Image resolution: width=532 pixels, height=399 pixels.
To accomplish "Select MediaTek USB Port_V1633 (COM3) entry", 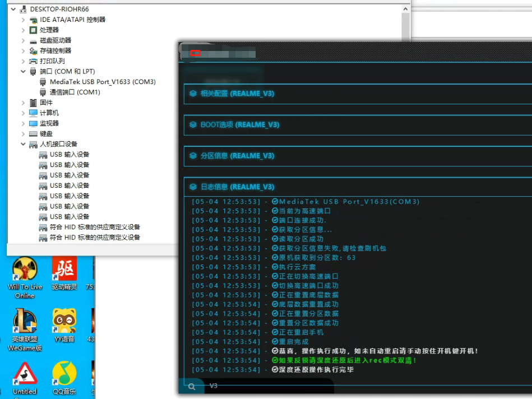I will (103, 82).
